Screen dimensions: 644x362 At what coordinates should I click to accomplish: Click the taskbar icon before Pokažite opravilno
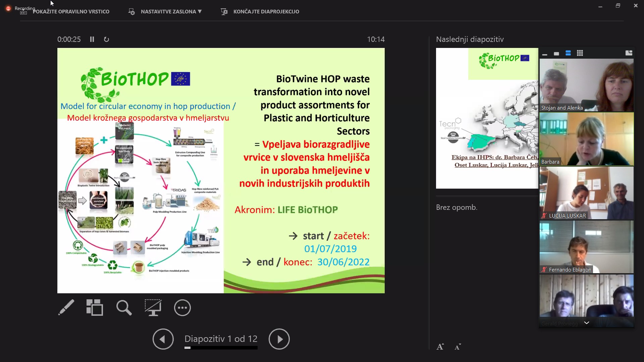pyautogui.click(x=23, y=12)
